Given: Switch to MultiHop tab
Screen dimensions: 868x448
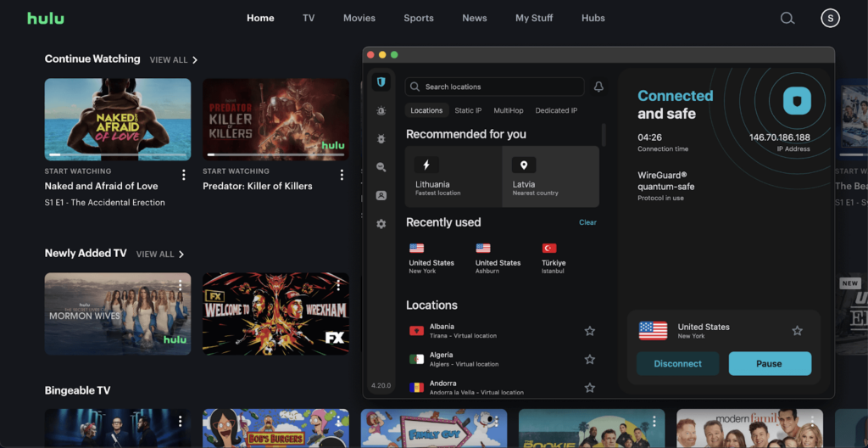Looking at the screenshot, I should coord(509,110).
